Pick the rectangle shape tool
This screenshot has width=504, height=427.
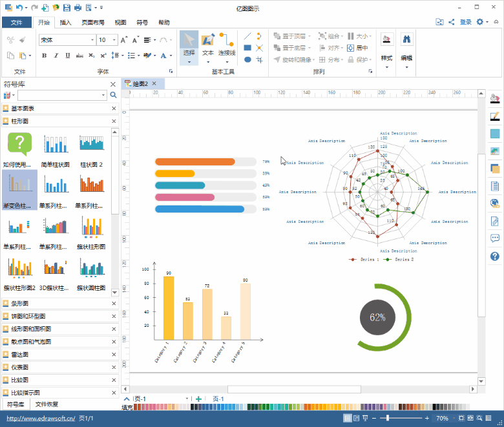247,48
